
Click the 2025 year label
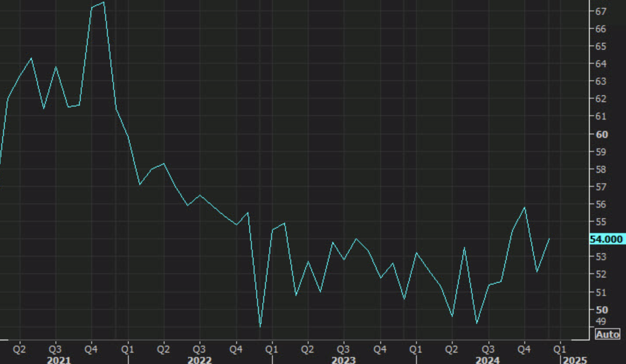575,360
